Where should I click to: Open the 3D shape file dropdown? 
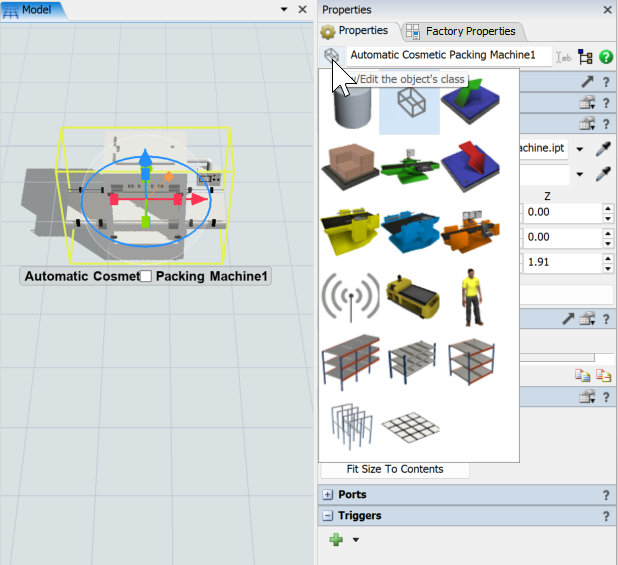(580, 148)
